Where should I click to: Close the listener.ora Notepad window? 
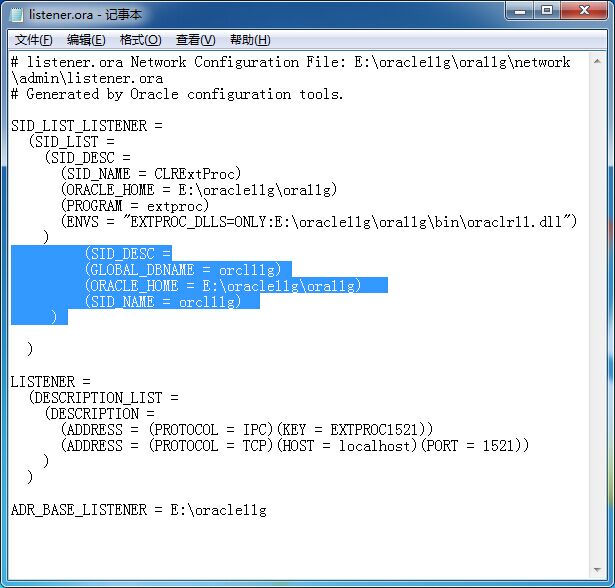(x=584, y=10)
